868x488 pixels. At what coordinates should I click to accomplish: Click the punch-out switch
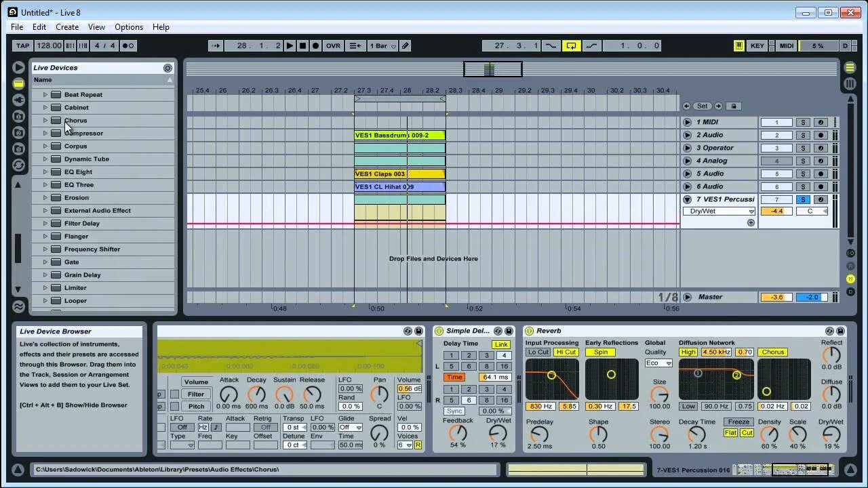tap(591, 45)
